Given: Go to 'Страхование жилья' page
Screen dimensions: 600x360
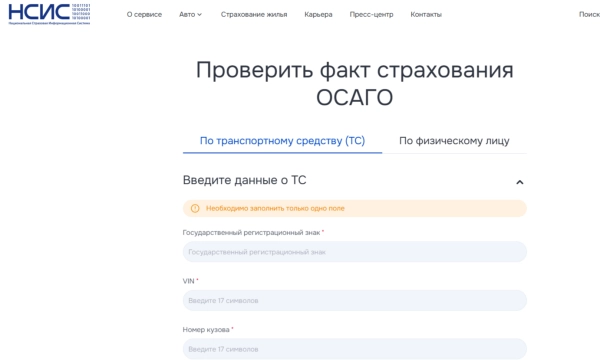Looking at the screenshot, I should pyautogui.click(x=254, y=15).
